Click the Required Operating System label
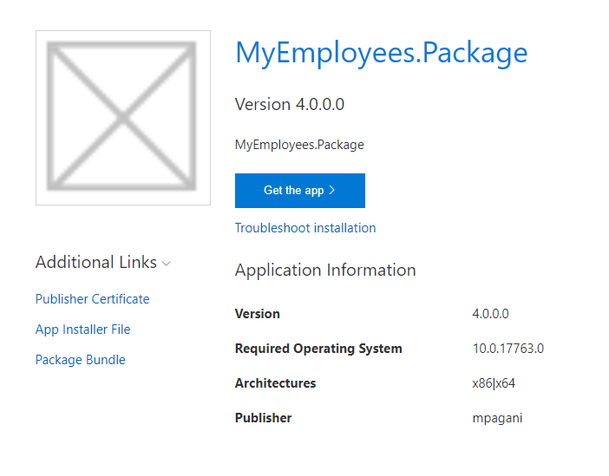The height and width of the screenshot is (476, 609). click(x=318, y=349)
